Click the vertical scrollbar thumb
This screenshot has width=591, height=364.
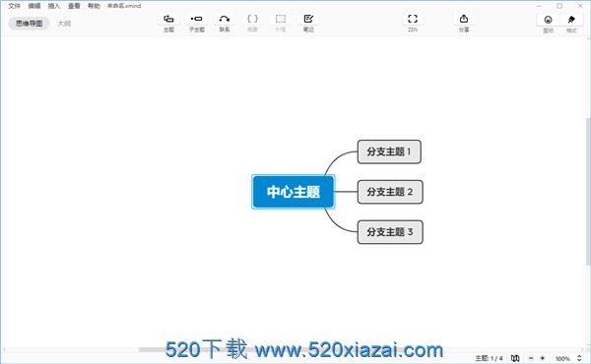(588, 191)
